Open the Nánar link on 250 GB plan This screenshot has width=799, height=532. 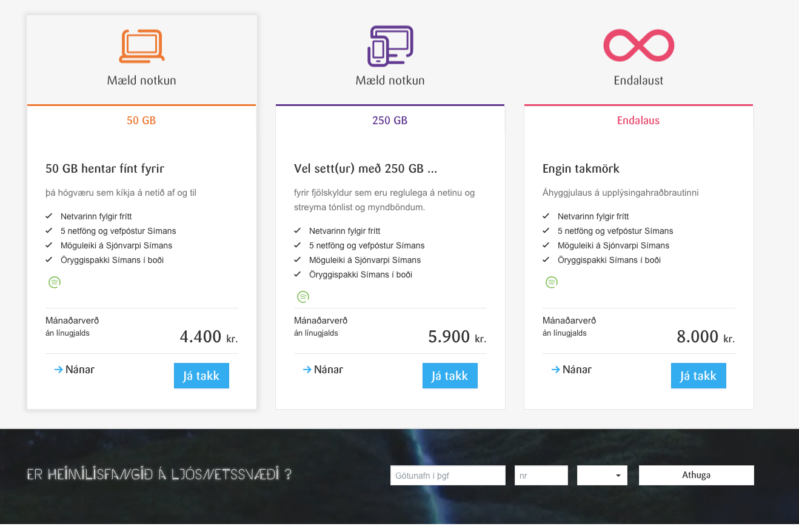(x=327, y=369)
